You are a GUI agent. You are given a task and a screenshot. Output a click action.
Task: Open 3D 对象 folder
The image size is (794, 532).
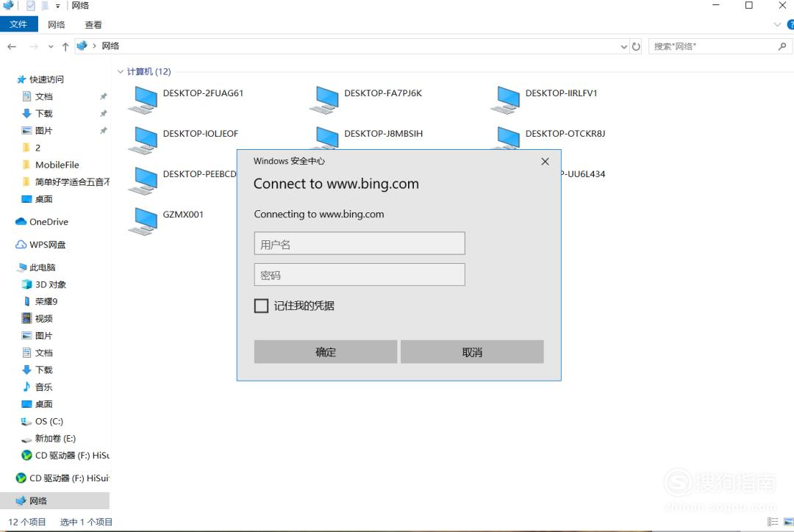tap(50, 285)
